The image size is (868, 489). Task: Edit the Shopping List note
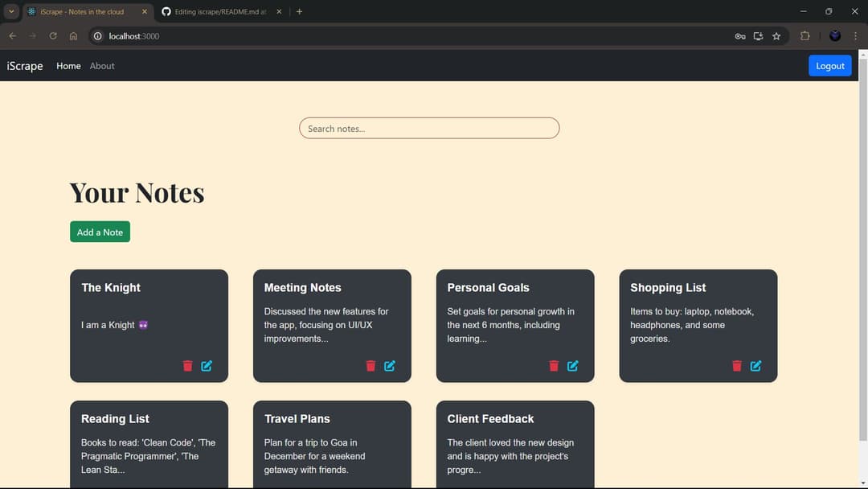click(756, 366)
